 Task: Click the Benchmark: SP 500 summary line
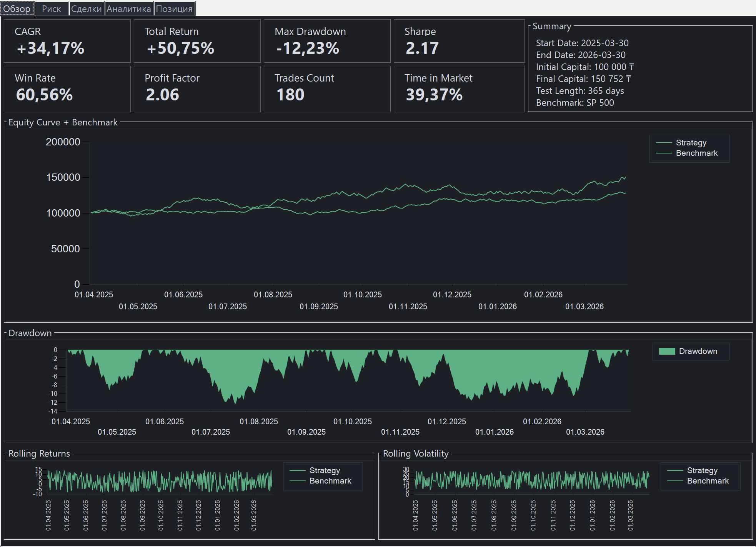[574, 103]
